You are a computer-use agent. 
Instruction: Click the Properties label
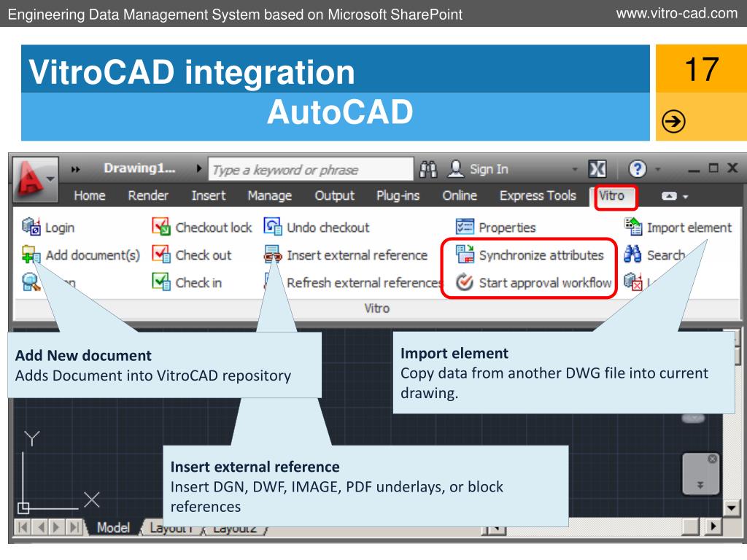click(x=507, y=227)
